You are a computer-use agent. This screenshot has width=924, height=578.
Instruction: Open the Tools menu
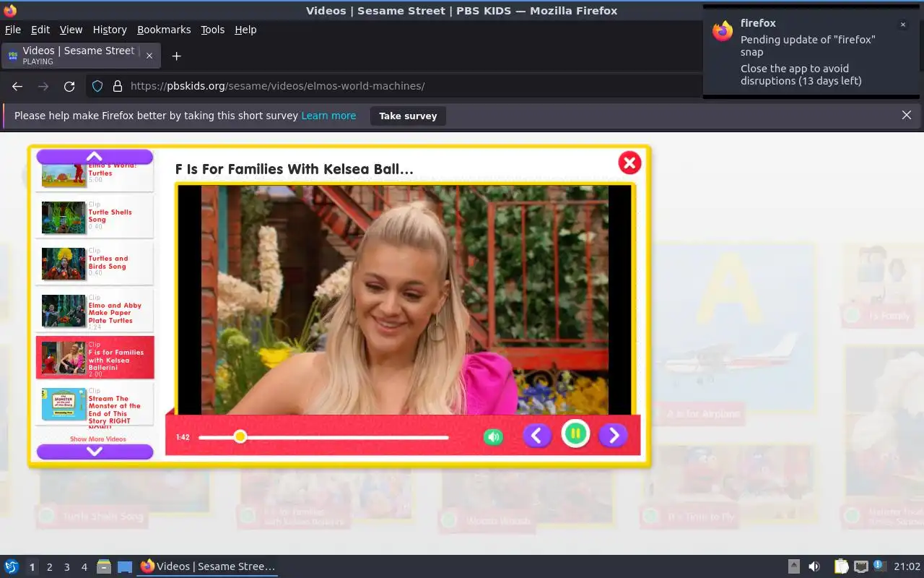(212, 30)
